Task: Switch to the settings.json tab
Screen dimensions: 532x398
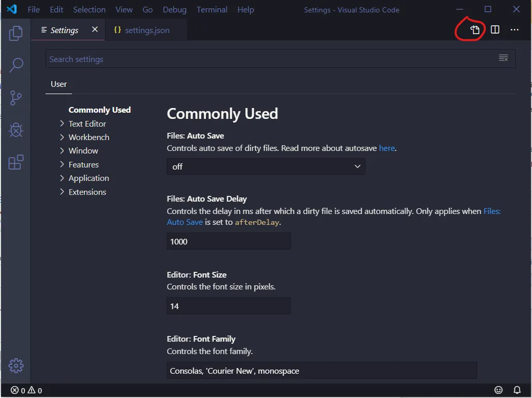Action: click(x=146, y=30)
